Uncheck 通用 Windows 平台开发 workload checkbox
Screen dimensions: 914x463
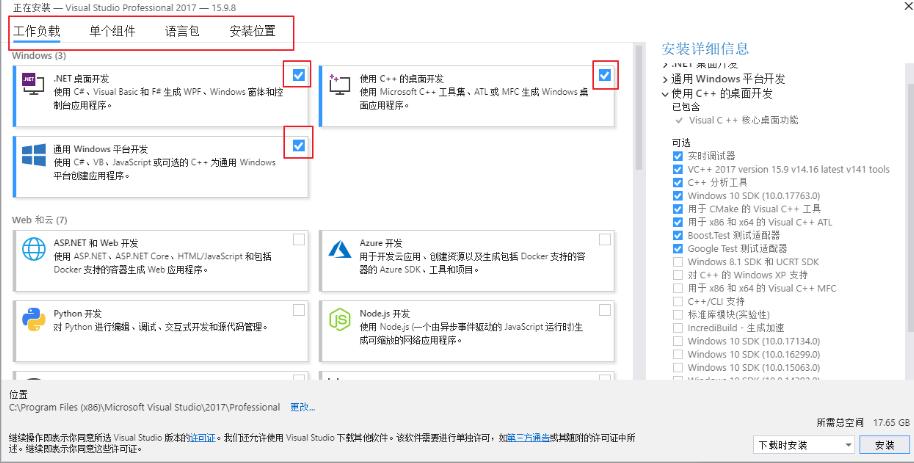click(298, 145)
